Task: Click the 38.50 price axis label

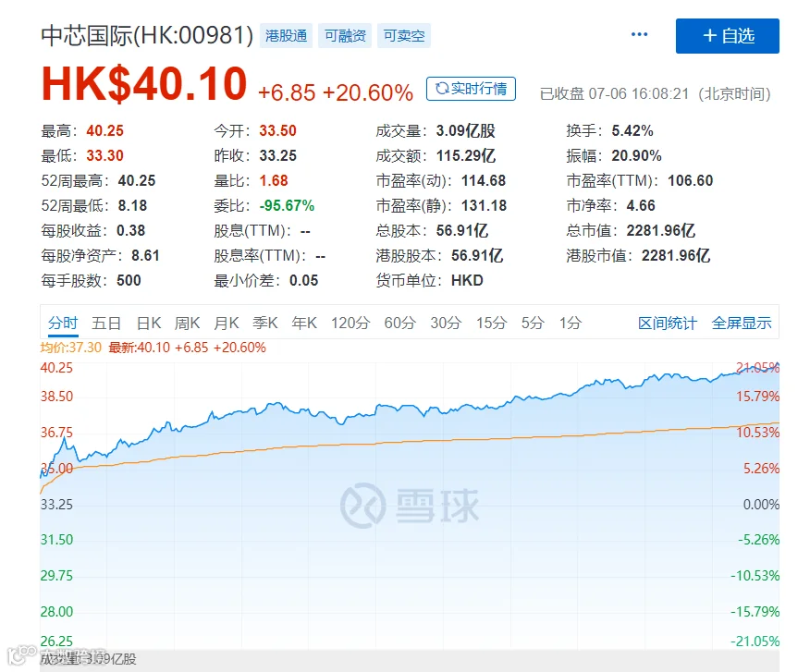Action: click(56, 397)
